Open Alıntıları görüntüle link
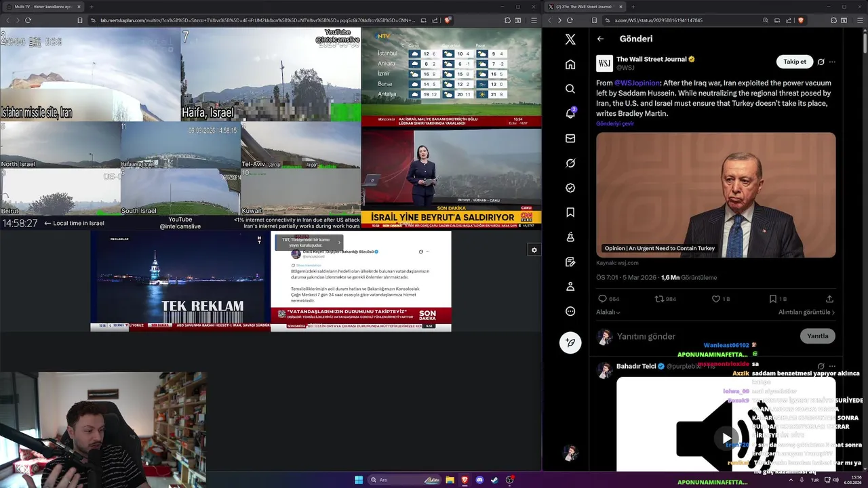868x488 pixels. 806,312
